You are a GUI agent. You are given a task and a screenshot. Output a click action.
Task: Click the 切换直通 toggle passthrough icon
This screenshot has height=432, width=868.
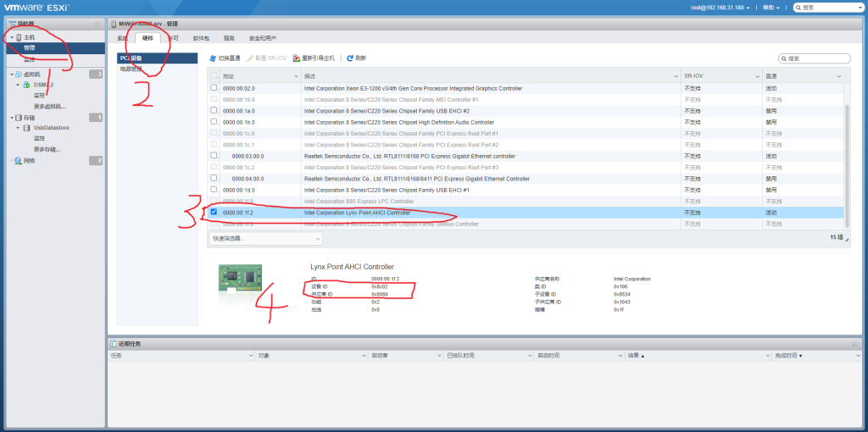(x=213, y=58)
